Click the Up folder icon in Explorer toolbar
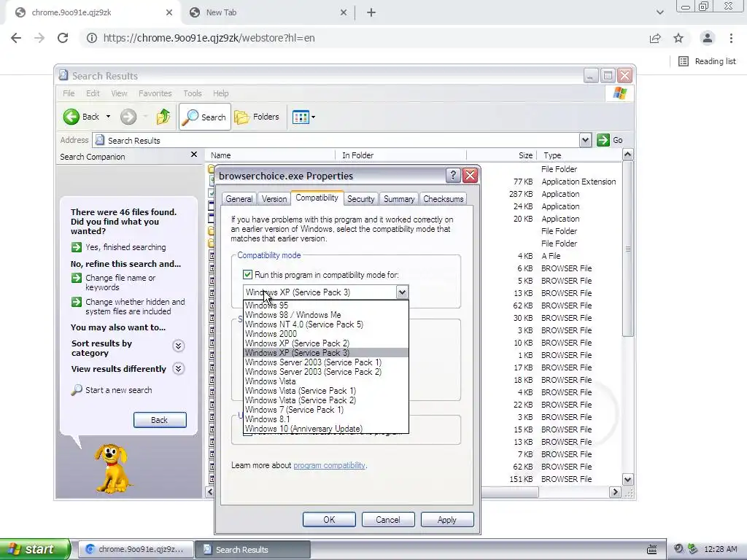The image size is (747, 560). (163, 117)
